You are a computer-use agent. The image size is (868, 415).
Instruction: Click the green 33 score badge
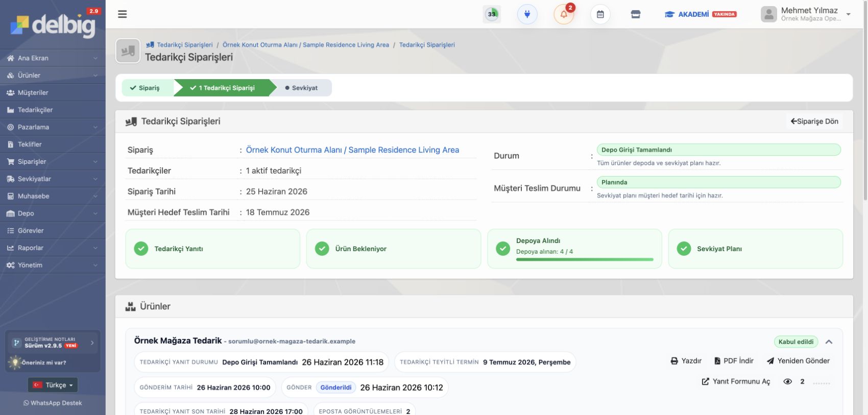point(492,14)
